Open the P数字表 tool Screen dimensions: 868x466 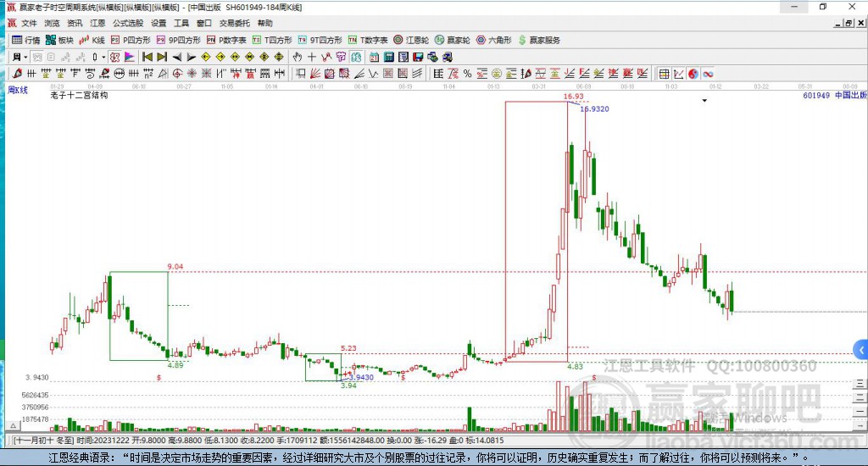click(x=226, y=40)
